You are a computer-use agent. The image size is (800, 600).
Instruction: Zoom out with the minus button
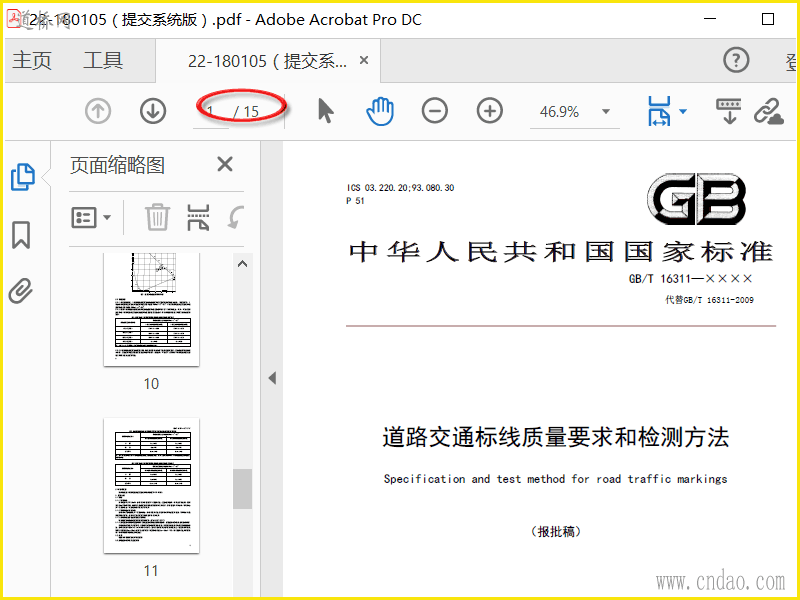(435, 111)
